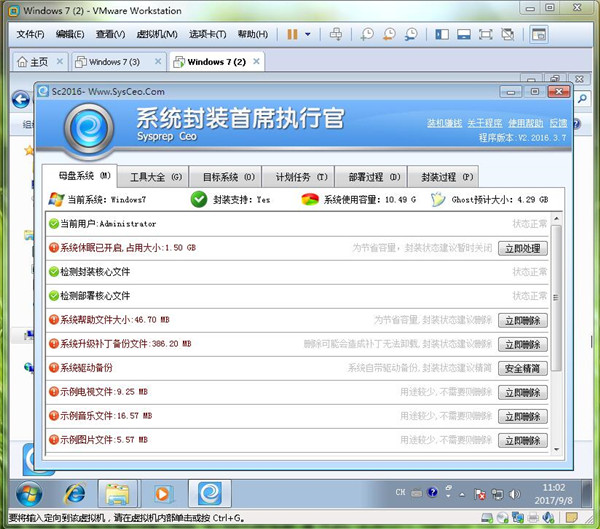600x529 pixels.
Task: Click the 检测封装核心文件 row
Action: (x=298, y=272)
